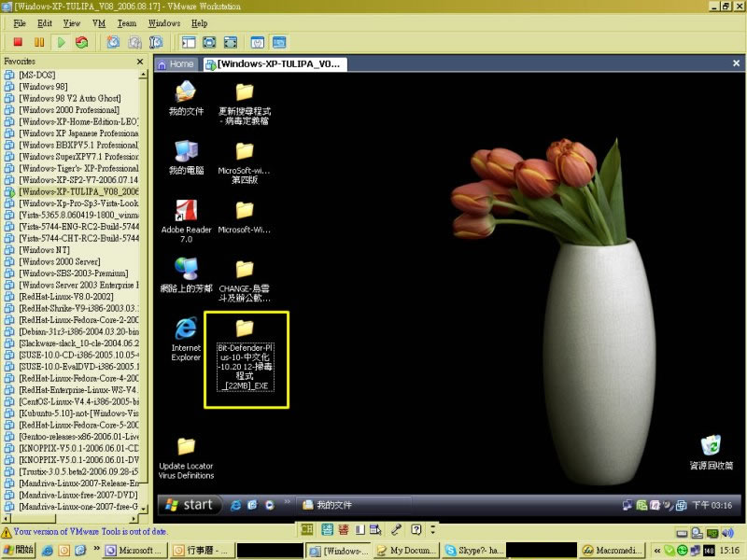Click the hard disk device icon in status bar
Viewport: 747px width, 560px height.
pyautogui.click(x=682, y=533)
